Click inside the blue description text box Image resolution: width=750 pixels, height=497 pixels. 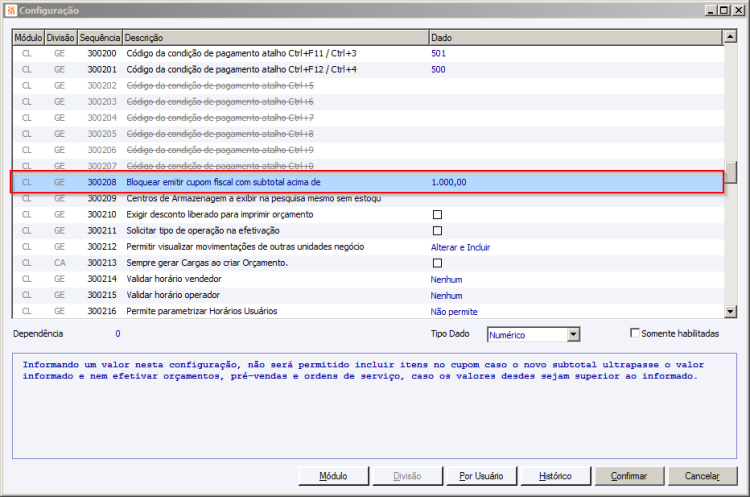click(375, 406)
